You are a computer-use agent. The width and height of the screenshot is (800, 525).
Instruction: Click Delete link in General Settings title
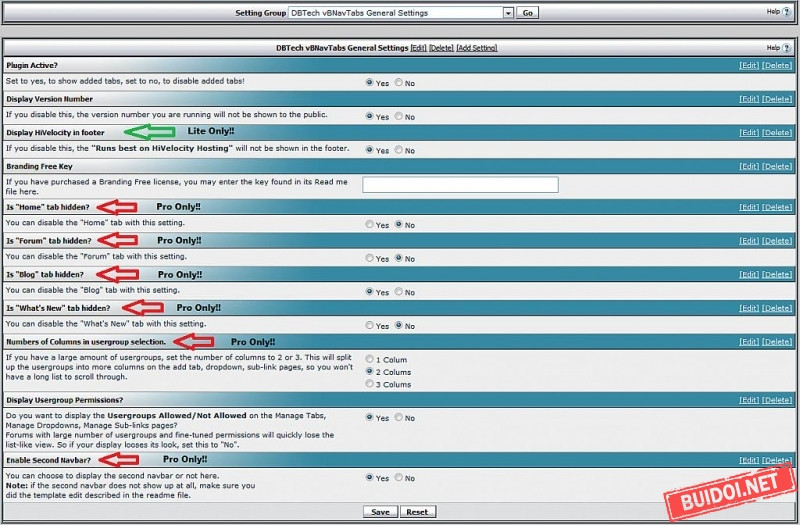pos(441,48)
